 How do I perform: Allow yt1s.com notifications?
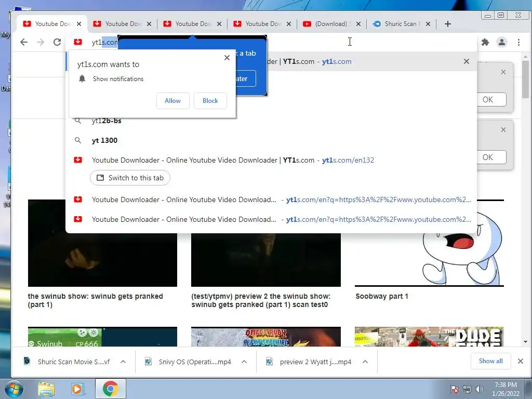click(x=172, y=101)
